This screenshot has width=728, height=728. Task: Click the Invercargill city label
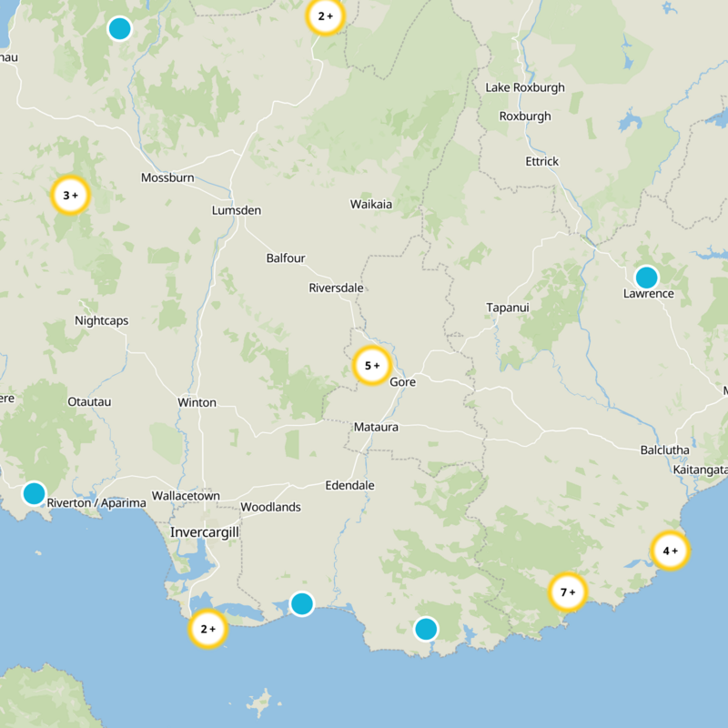[204, 532]
